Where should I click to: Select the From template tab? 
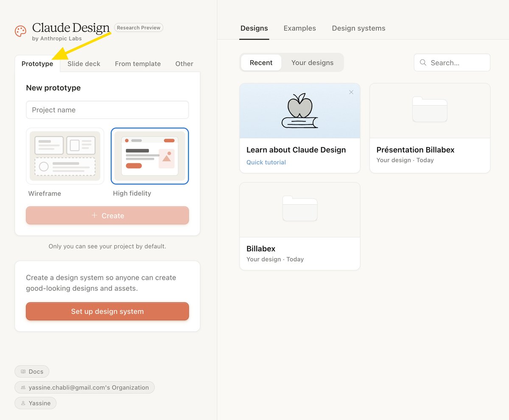138,64
